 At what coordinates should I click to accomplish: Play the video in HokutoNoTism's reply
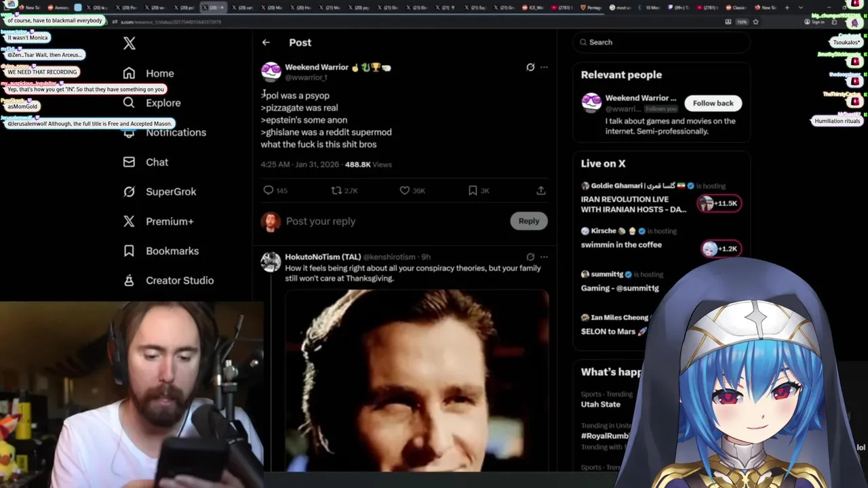pos(416,380)
